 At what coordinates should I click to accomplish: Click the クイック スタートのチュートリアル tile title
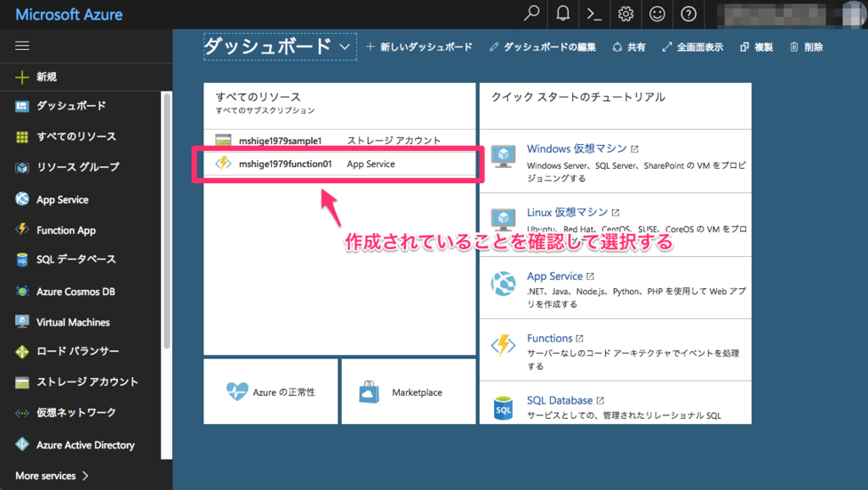(x=578, y=97)
